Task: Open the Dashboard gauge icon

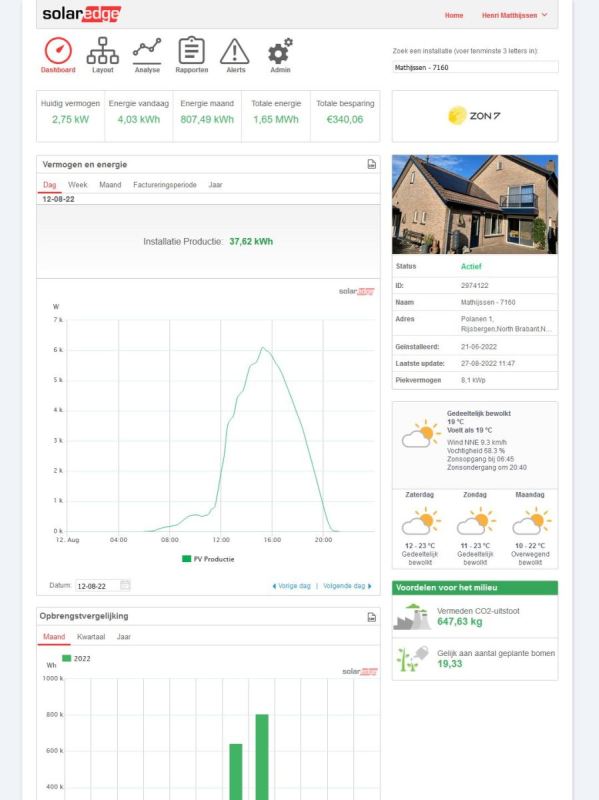Action: [58, 51]
